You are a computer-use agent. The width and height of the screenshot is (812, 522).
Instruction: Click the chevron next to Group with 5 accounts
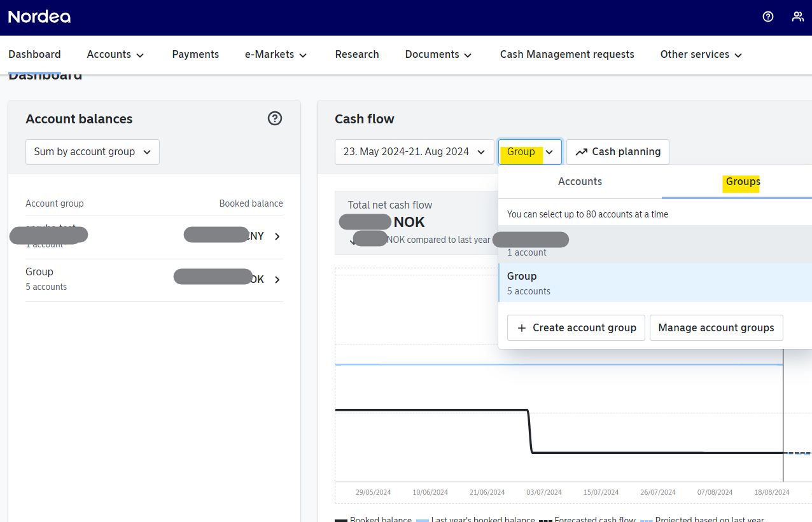[276, 279]
